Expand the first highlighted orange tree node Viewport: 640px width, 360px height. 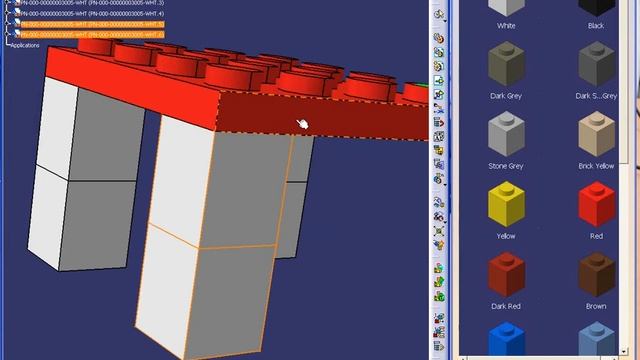tap(7, 24)
